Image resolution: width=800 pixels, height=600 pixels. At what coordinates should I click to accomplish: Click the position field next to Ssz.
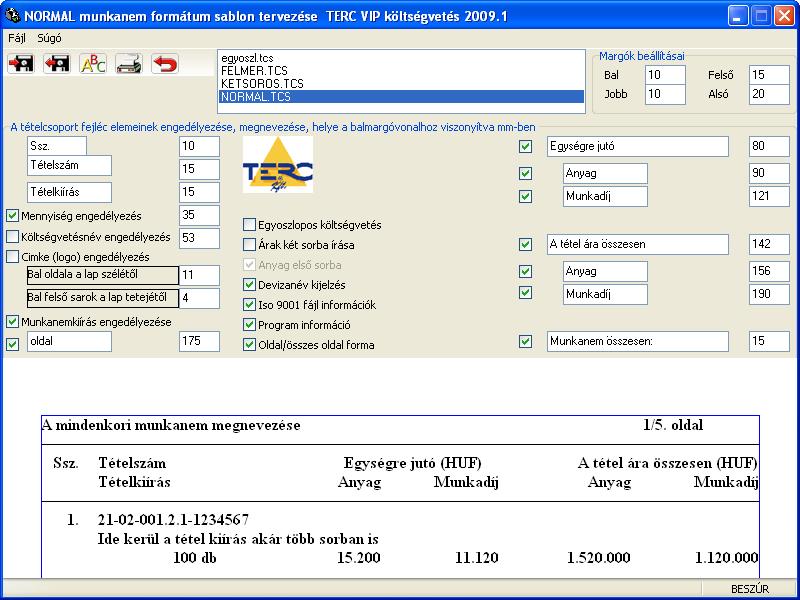pos(199,146)
